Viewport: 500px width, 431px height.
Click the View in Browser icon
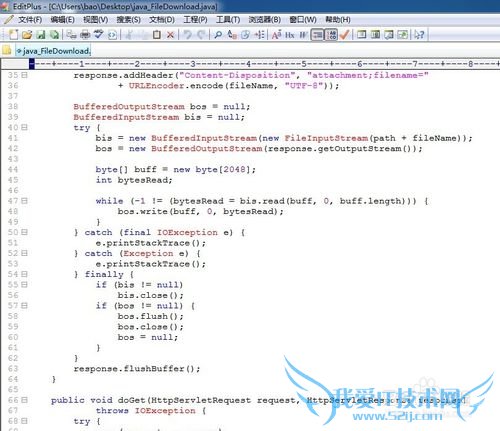point(112,35)
